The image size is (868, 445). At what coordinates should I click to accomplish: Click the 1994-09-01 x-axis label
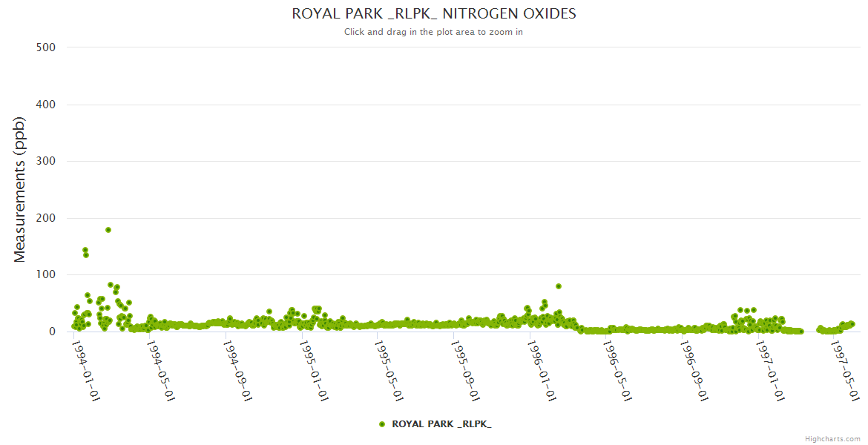click(x=238, y=370)
